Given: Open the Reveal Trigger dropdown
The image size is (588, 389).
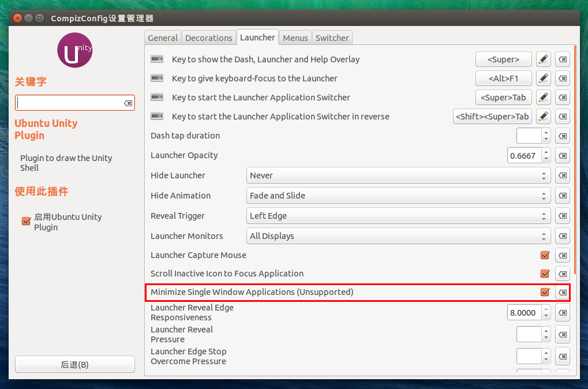Looking at the screenshot, I should click(x=398, y=216).
